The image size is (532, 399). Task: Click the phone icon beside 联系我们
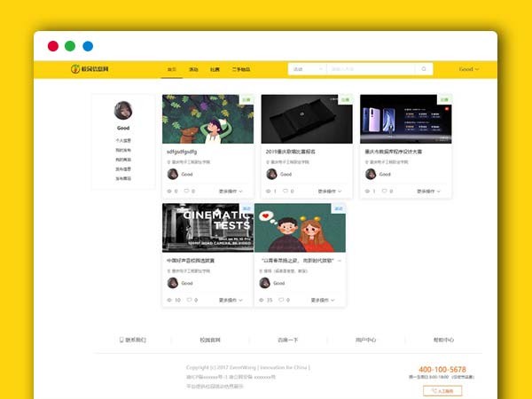click(121, 340)
